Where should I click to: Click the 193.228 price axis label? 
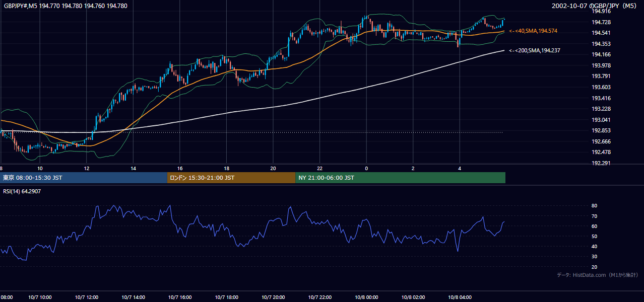pyautogui.click(x=601, y=109)
